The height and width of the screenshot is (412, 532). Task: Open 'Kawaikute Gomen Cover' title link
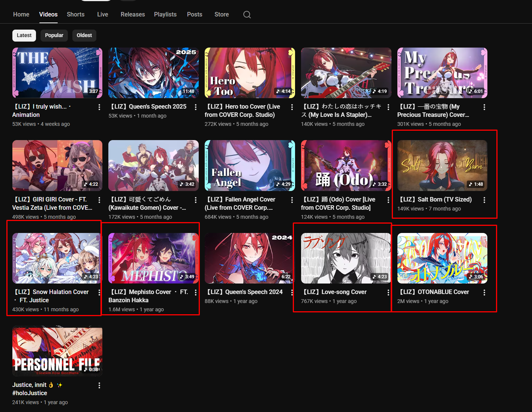point(147,203)
